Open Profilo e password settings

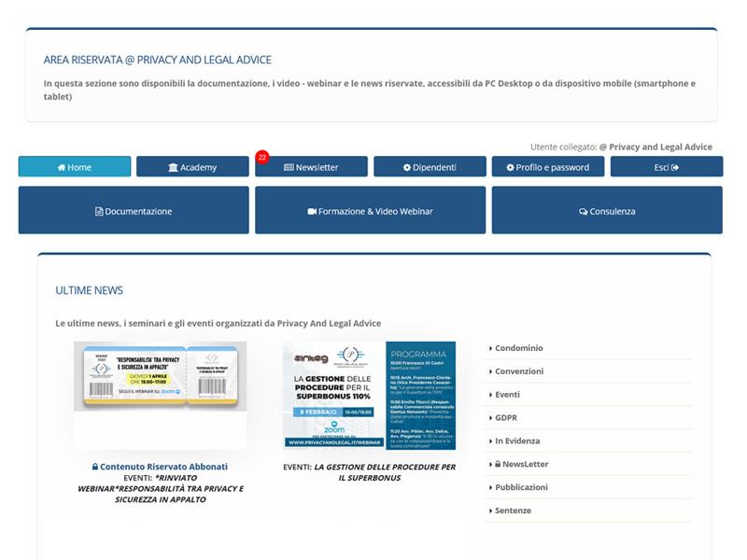tap(548, 167)
